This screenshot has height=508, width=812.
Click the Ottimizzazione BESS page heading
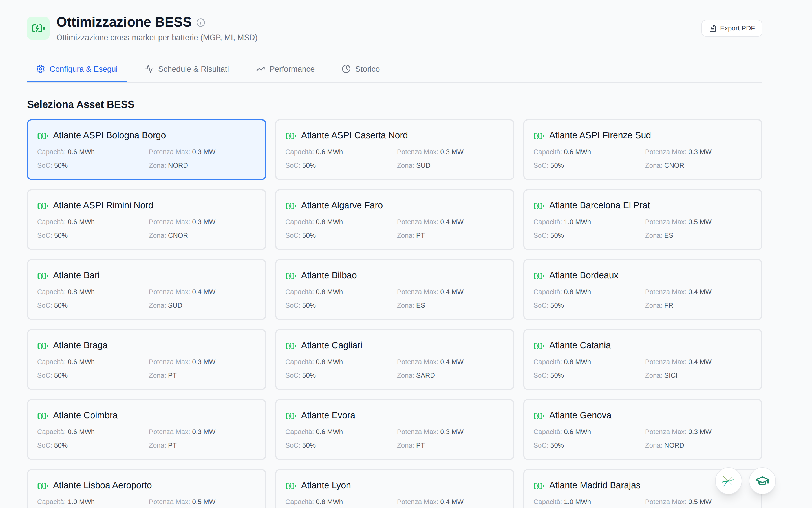coord(124,22)
